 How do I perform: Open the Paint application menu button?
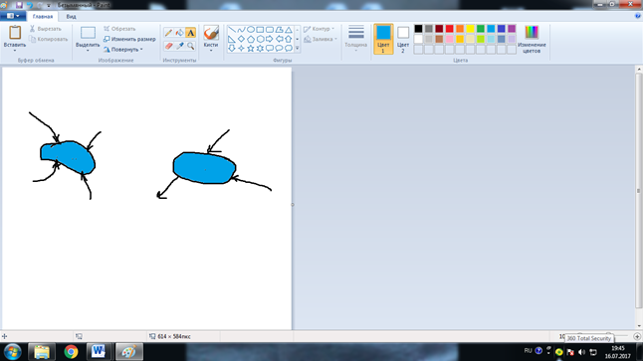(13, 16)
